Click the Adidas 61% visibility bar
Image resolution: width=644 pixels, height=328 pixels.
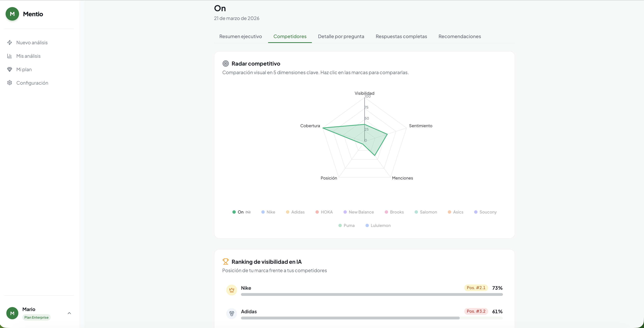(372, 318)
